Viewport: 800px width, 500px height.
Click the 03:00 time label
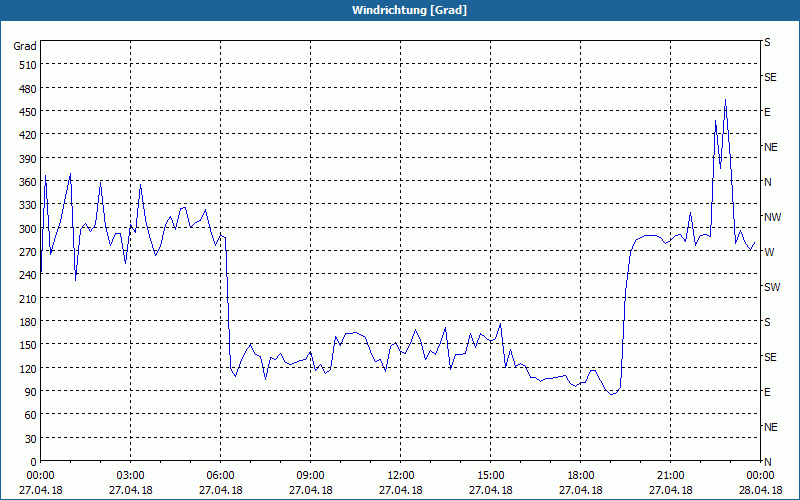coord(131,476)
